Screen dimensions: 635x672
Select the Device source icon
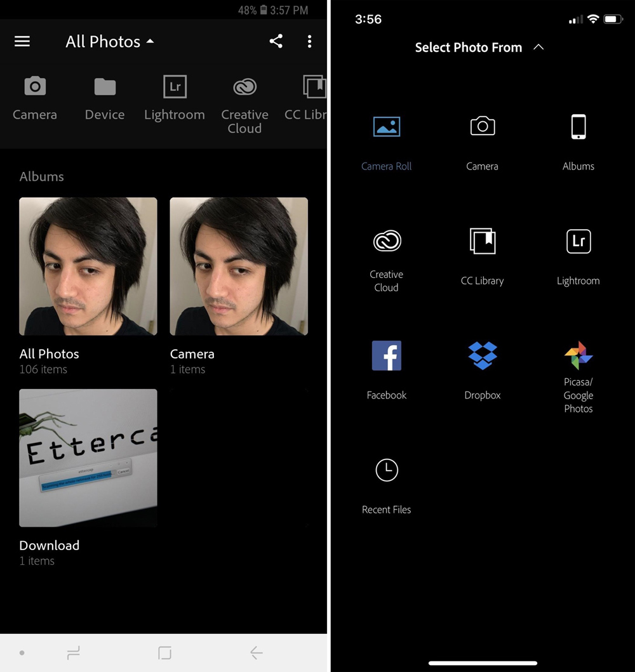(105, 95)
